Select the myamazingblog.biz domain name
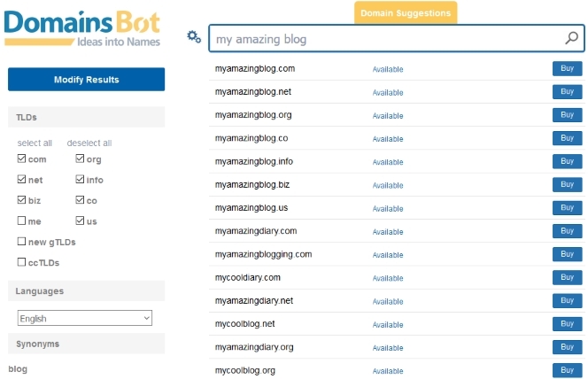This screenshot has width=588, height=379. (252, 185)
